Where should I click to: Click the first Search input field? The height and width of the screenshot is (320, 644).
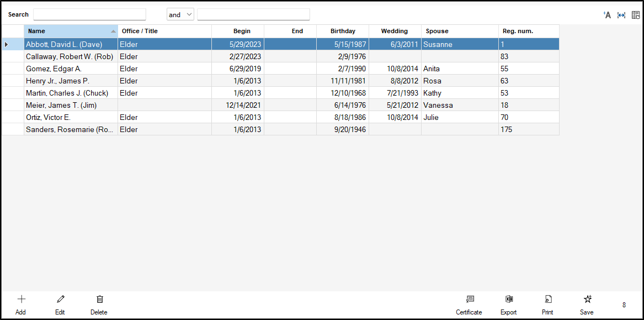[89, 14]
